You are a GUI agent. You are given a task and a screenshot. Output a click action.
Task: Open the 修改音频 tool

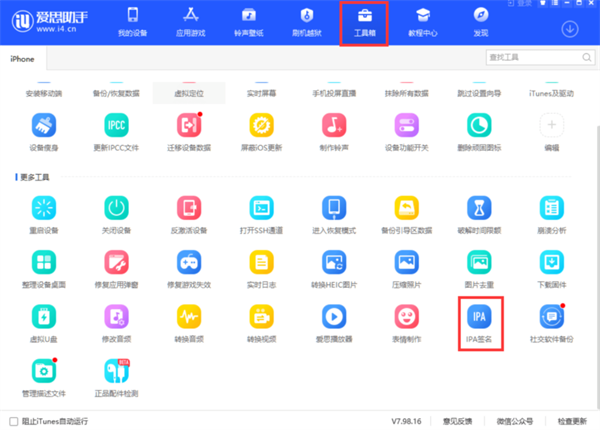pos(116,316)
